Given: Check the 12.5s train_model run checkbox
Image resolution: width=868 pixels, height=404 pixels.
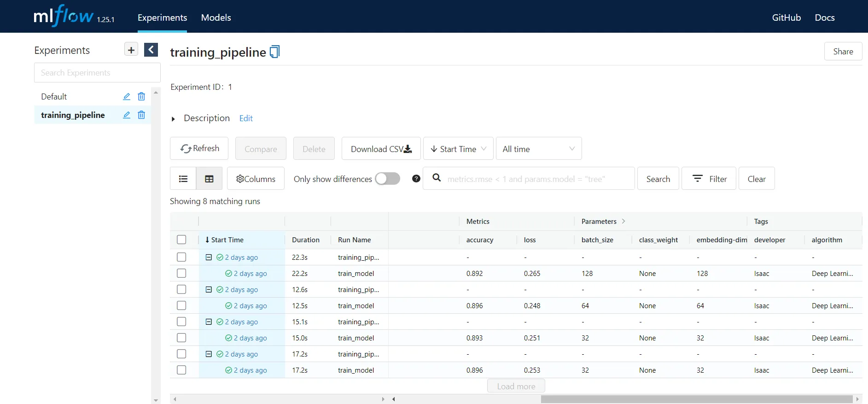Looking at the screenshot, I should (x=181, y=305).
